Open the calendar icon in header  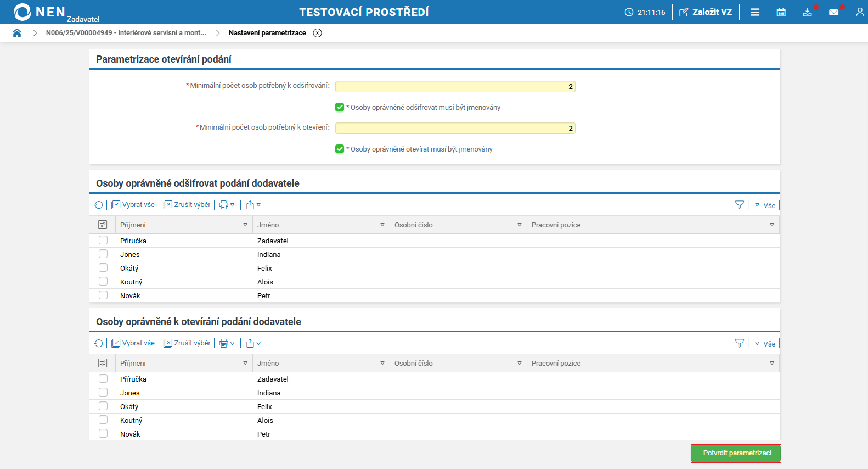(781, 12)
